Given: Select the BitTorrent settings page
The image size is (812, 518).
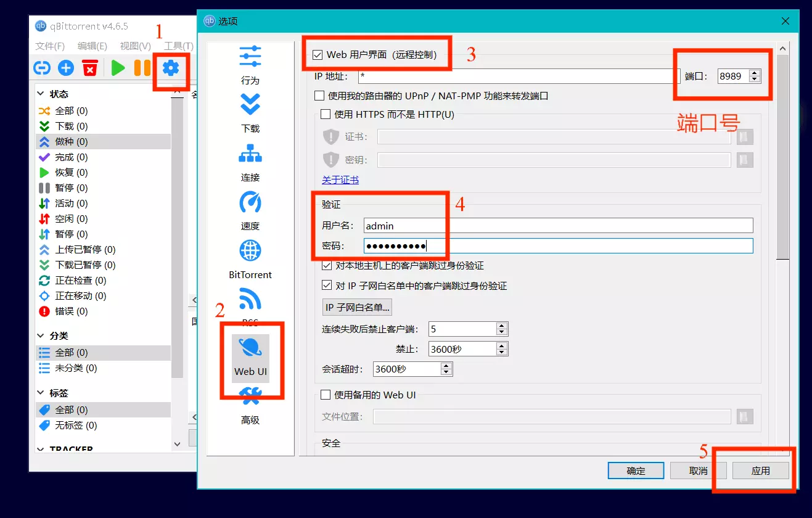Looking at the screenshot, I should coord(250,260).
